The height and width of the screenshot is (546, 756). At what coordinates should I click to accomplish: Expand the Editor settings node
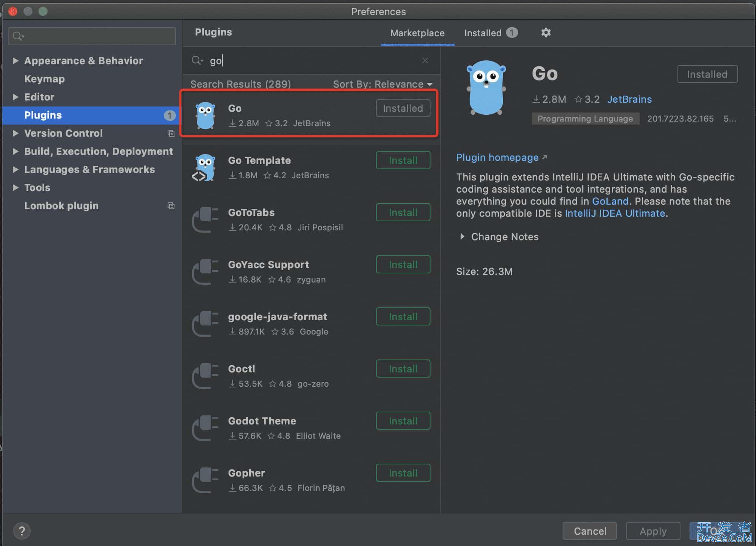coord(15,97)
